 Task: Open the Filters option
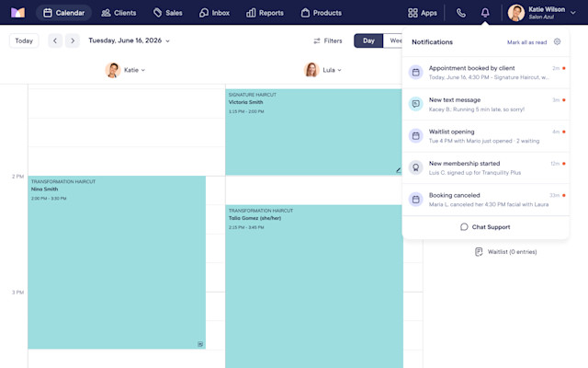(328, 40)
